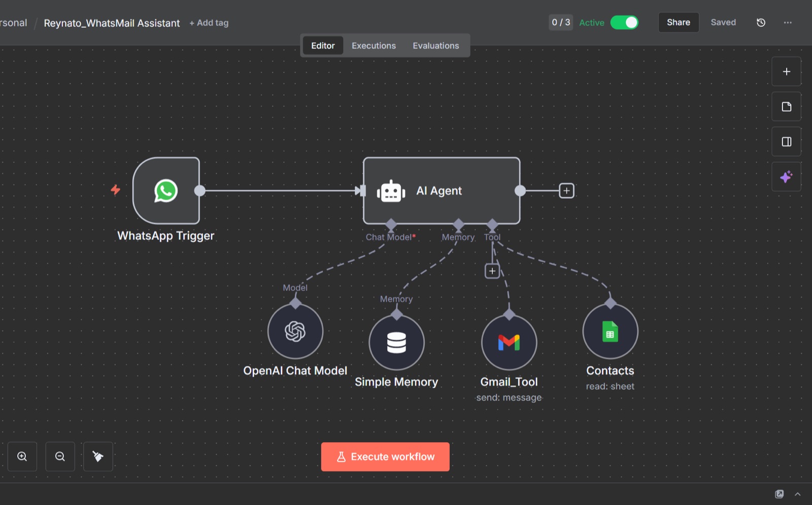Click the 0 / 3 active workflows badge

[561, 22]
